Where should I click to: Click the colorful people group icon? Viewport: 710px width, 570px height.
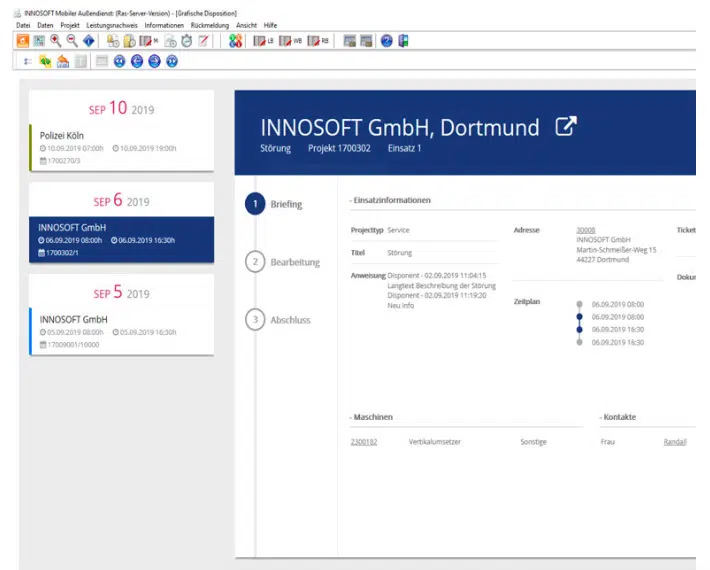click(x=235, y=41)
